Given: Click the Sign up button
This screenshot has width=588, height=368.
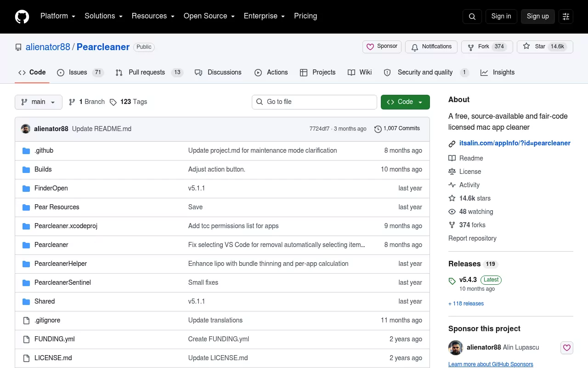Looking at the screenshot, I should pos(538,17).
